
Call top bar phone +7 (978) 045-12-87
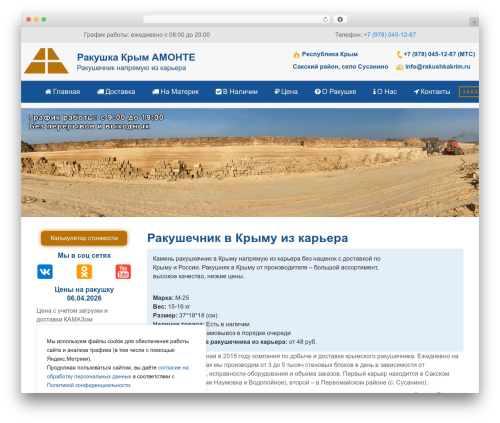click(390, 35)
